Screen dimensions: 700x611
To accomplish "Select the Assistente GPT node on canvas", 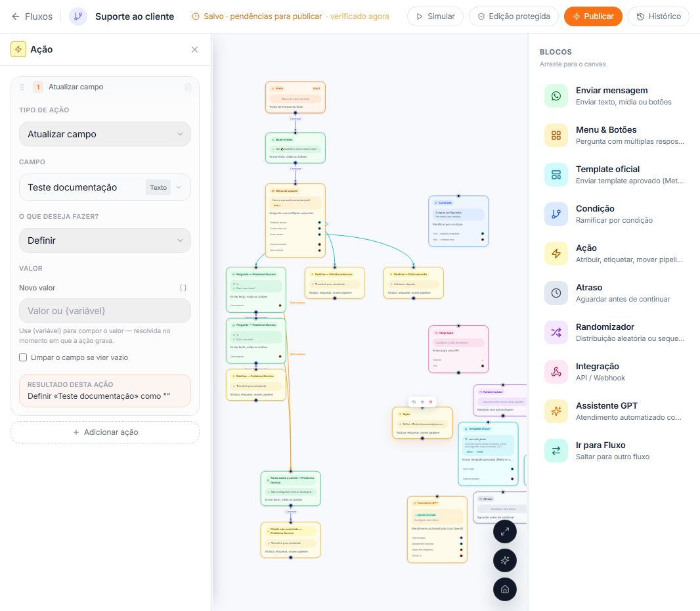I will point(437,530).
